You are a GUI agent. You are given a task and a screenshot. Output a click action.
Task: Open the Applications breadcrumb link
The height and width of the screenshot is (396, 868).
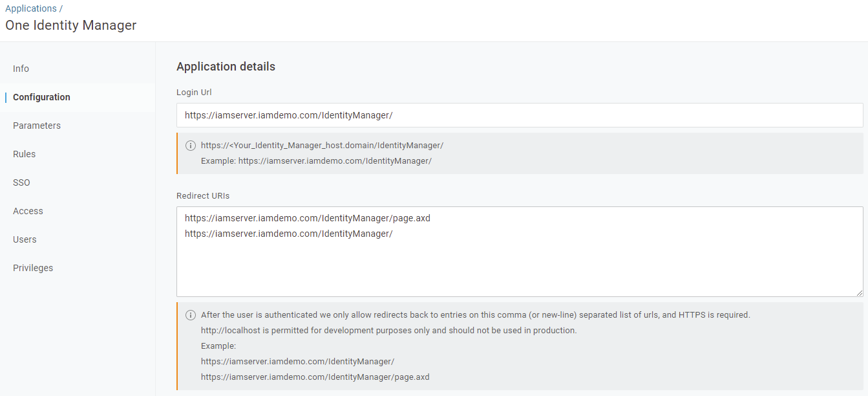[x=30, y=8]
